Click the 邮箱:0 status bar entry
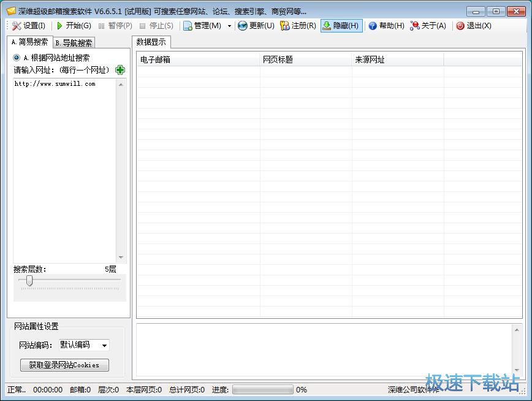 point(80,390)
